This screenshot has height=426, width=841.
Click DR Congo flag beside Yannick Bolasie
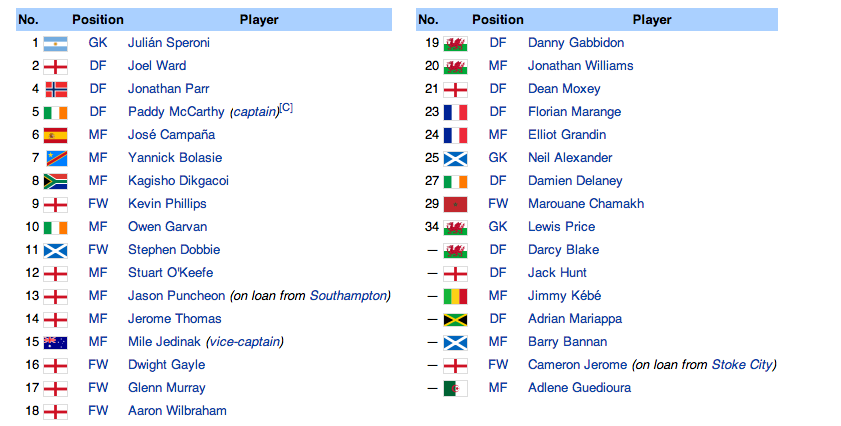click(x=55, y=158)
